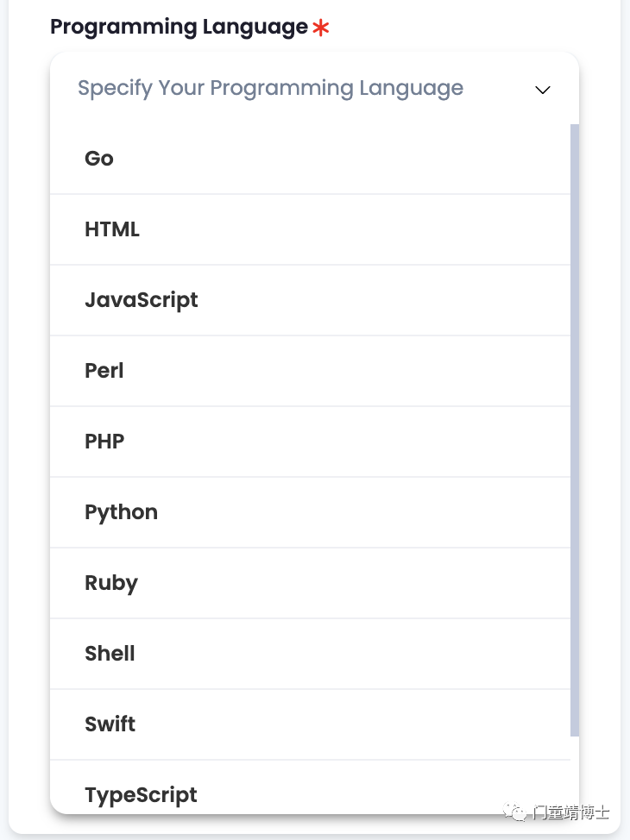Open the Specify Your Programming Language combo box
Viewport: 630px width, 840px height.
314,88
